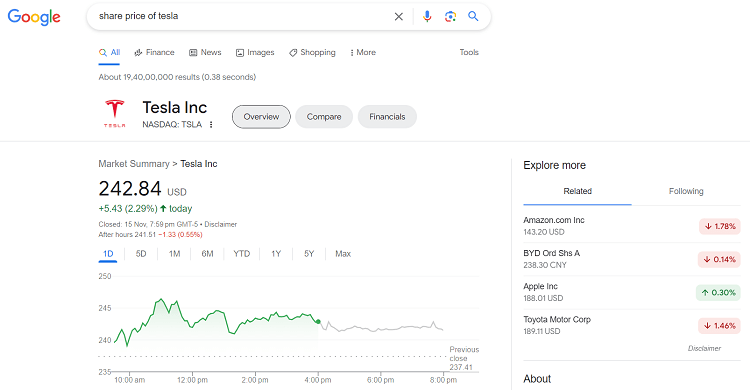Click the About 19,40,00,000 results text

click(x=177, y=77)
